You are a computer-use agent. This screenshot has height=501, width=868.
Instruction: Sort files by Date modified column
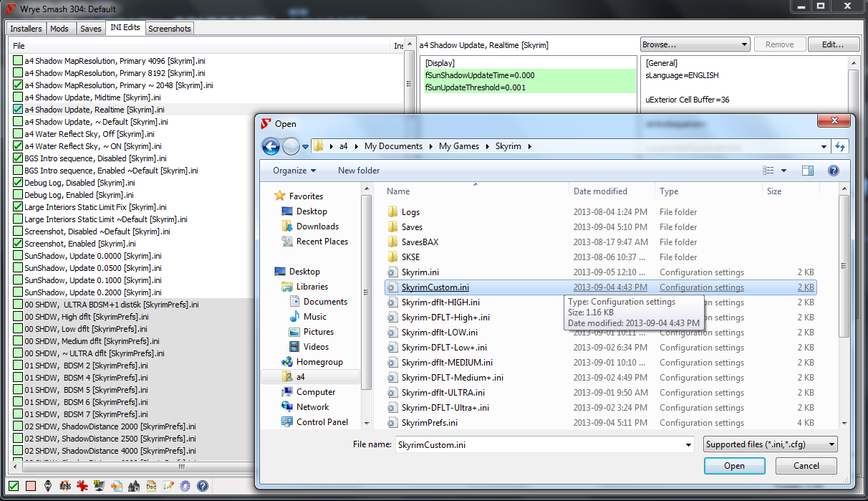(612, 191)
